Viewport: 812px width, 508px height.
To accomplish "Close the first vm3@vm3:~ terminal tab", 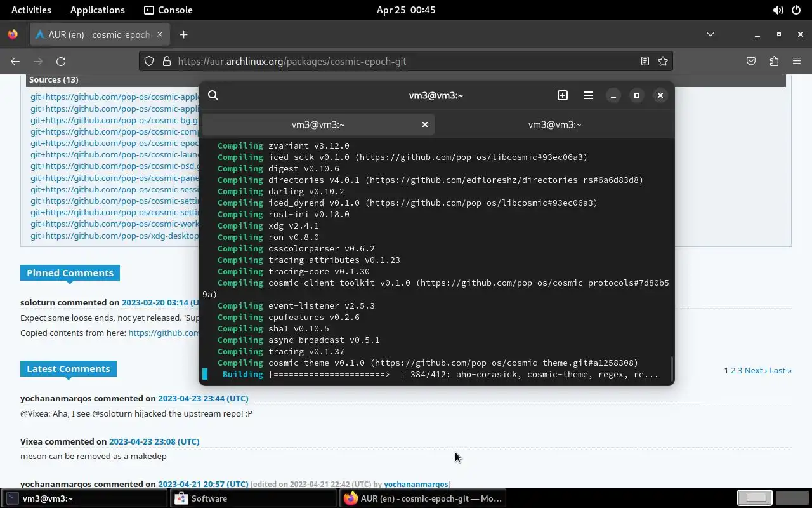I will pos(425,124).
